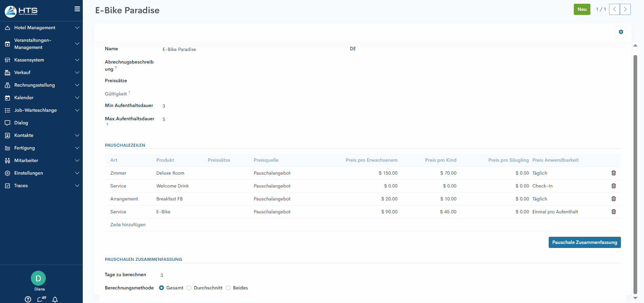The width and height of the screenshot is (644, 303).
Task: Choose the Beides calculation method
Action: (228, 288)
